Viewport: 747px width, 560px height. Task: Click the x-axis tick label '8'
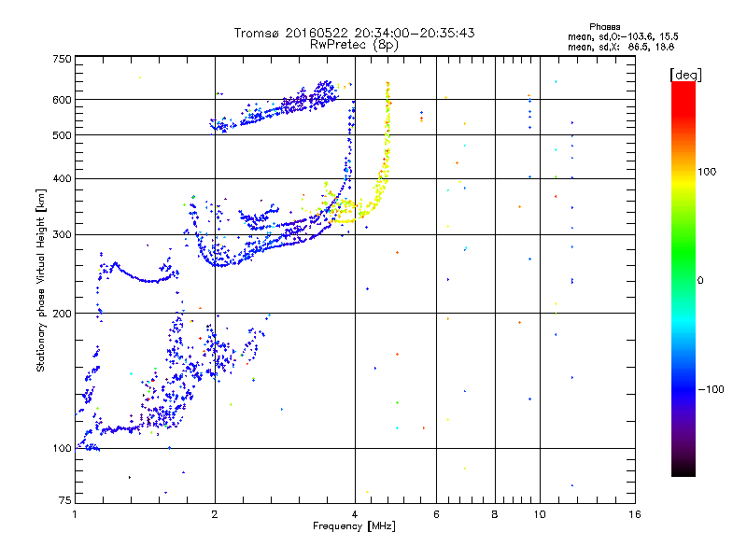point(495,514)
